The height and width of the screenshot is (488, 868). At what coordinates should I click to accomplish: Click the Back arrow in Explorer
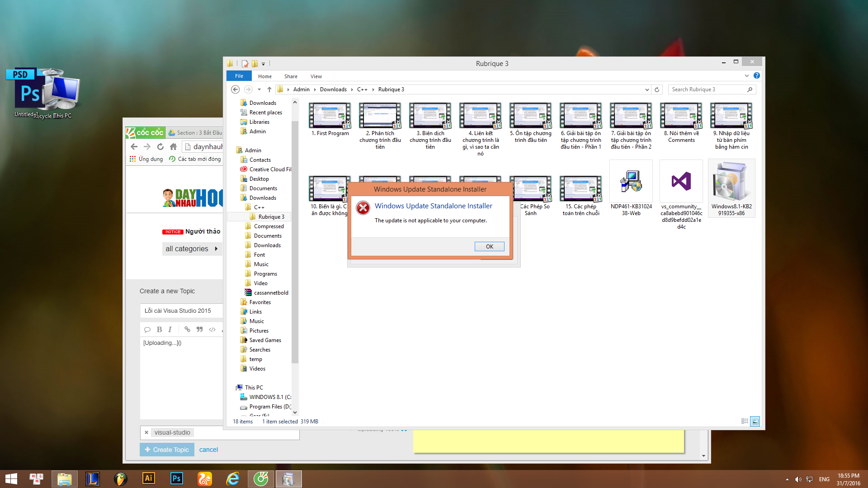point(235,89)
